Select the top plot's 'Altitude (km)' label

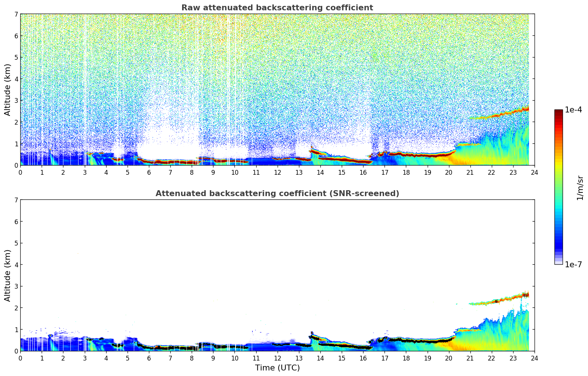click(8, 90)
